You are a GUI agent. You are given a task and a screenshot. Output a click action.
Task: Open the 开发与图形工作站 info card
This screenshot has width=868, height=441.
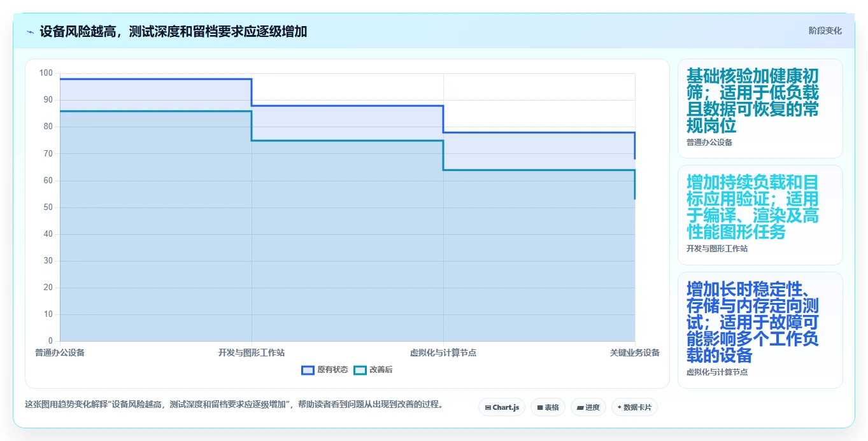coord(760,215)
